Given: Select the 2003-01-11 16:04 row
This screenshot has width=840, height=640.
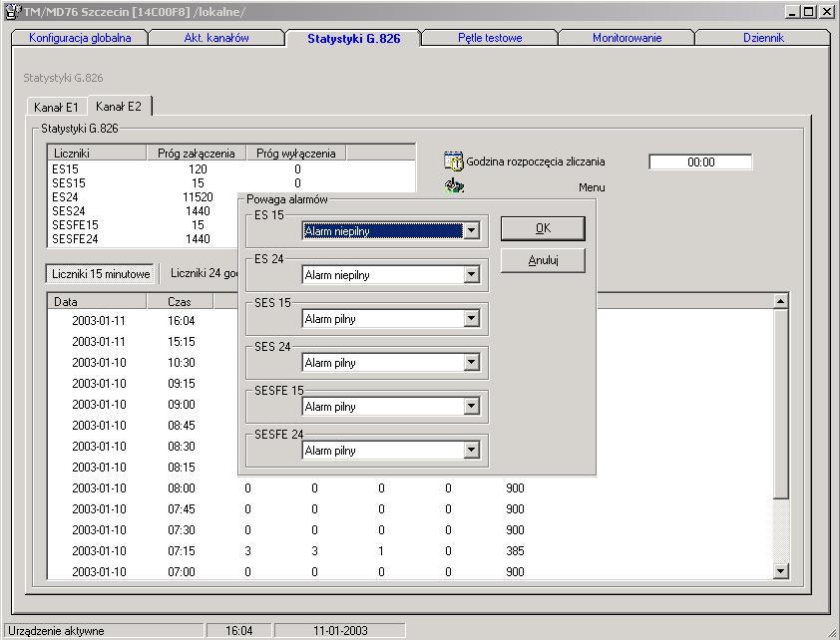Looking at the screenshot, I should pos(143,321).
